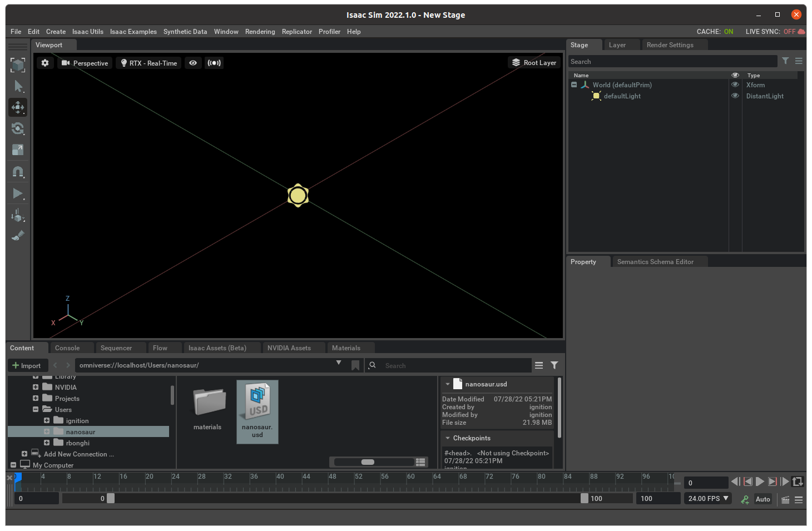Screen dimensions: 812x531
Task: Open the Stage filter funnel icon
Action: click(x=785, y=61)
